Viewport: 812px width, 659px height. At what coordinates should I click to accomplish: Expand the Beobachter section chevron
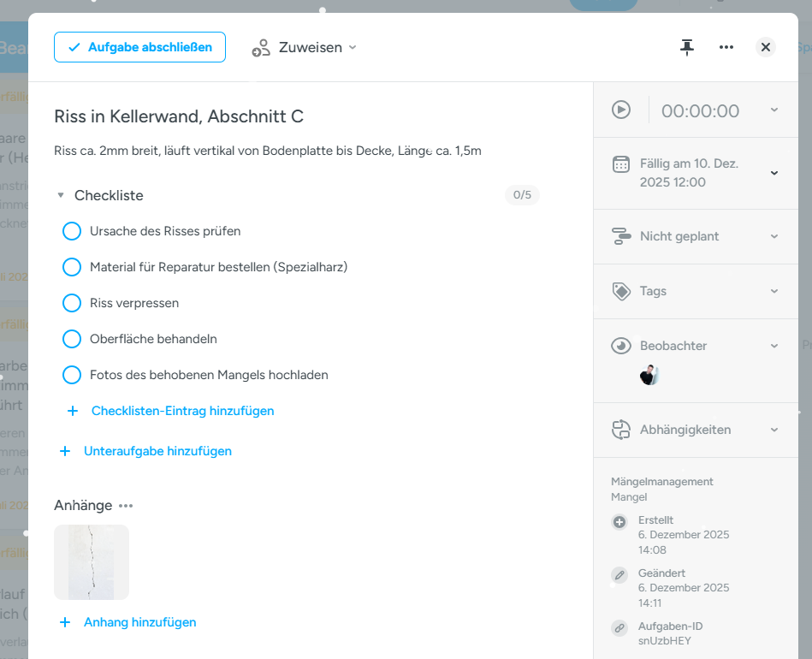[773, 346]
